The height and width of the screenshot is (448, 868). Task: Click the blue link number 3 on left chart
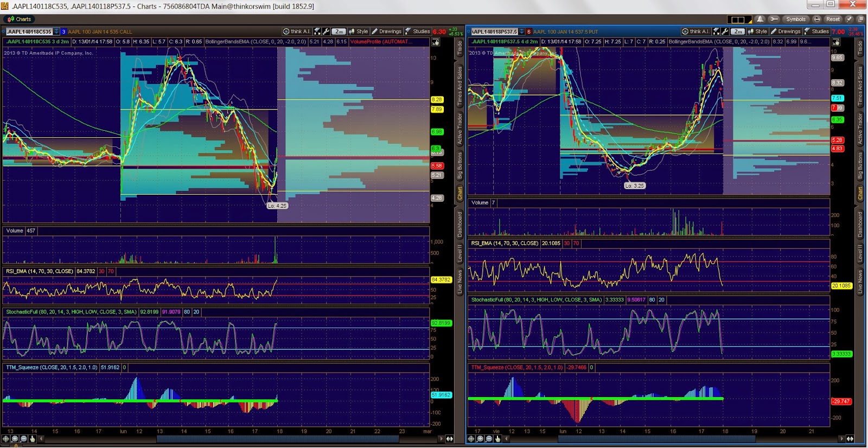[63, 31]
